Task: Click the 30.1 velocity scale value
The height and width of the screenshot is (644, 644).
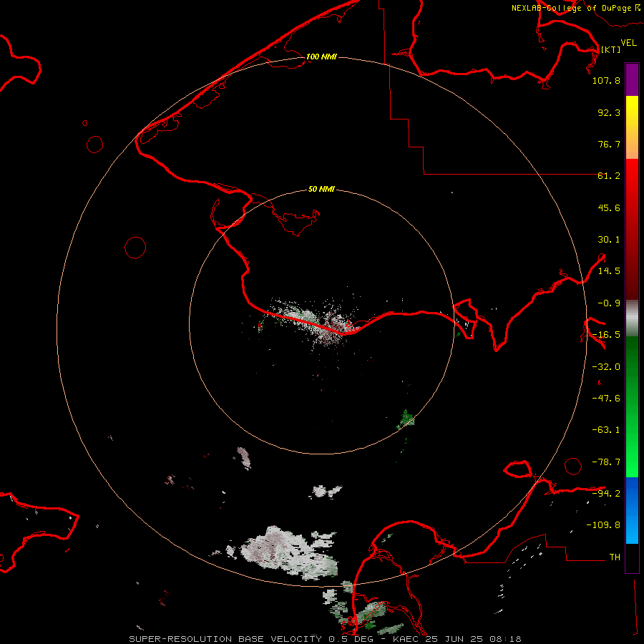Action: click(609, 240)
